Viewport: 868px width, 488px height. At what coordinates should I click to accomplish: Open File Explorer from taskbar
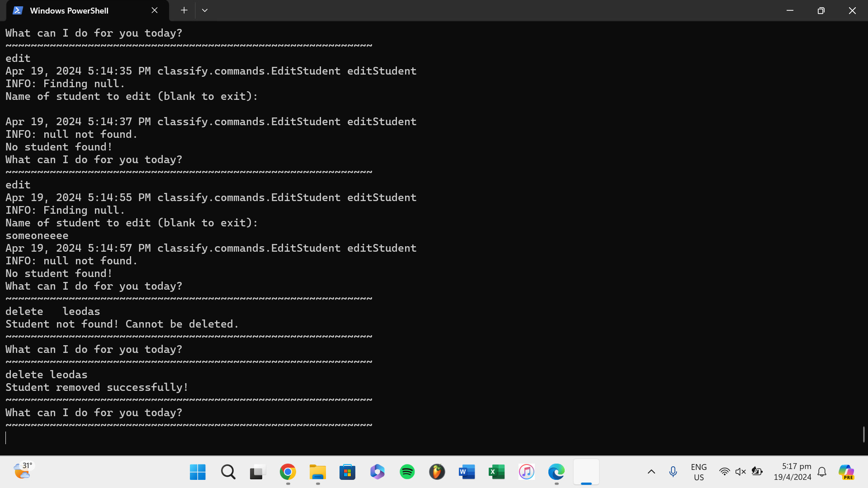(317, 472)
